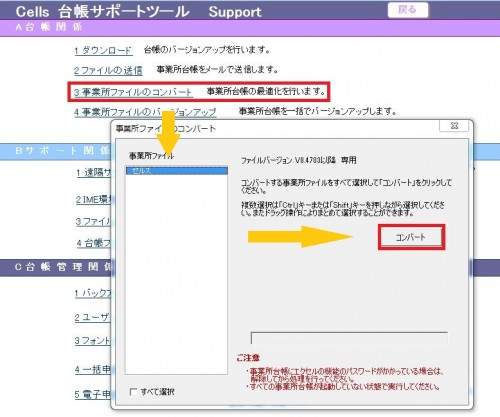Open 4 事業所ファイルのバージョンアップ link
This screenshot has height=417, width=500.
coord(145,112)
